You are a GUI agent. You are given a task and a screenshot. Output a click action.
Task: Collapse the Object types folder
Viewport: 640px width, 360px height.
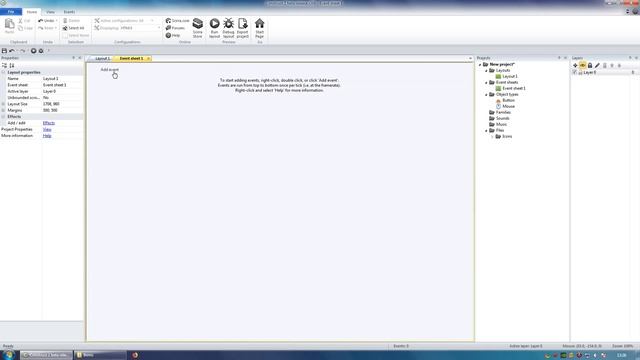point(486,95)
